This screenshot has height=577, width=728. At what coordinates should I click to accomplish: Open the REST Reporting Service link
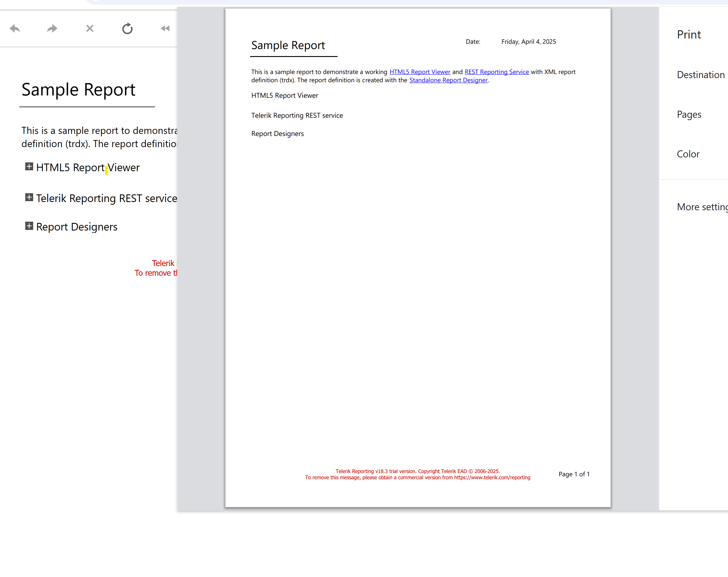pos(496,72)
